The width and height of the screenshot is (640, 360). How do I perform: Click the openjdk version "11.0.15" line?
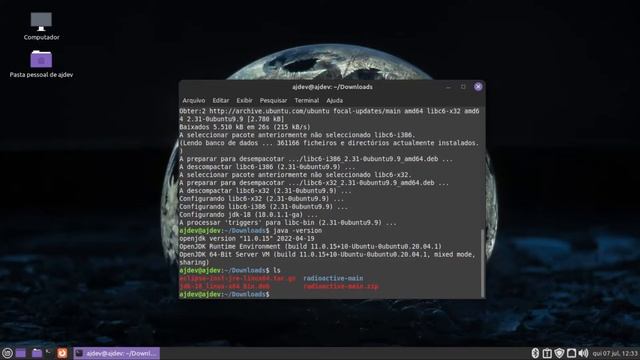coord(247,238)
